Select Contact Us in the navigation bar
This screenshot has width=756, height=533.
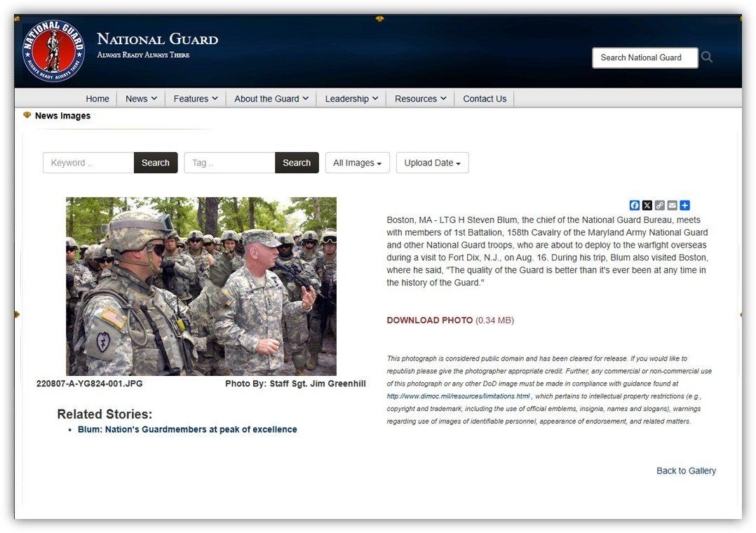point(485,99)
